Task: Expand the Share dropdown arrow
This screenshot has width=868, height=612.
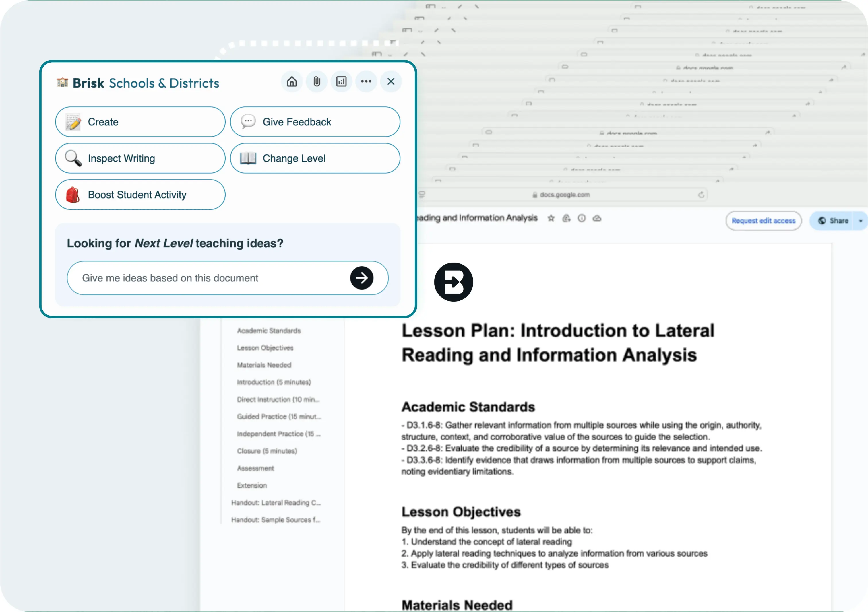Action: (861, 221)
